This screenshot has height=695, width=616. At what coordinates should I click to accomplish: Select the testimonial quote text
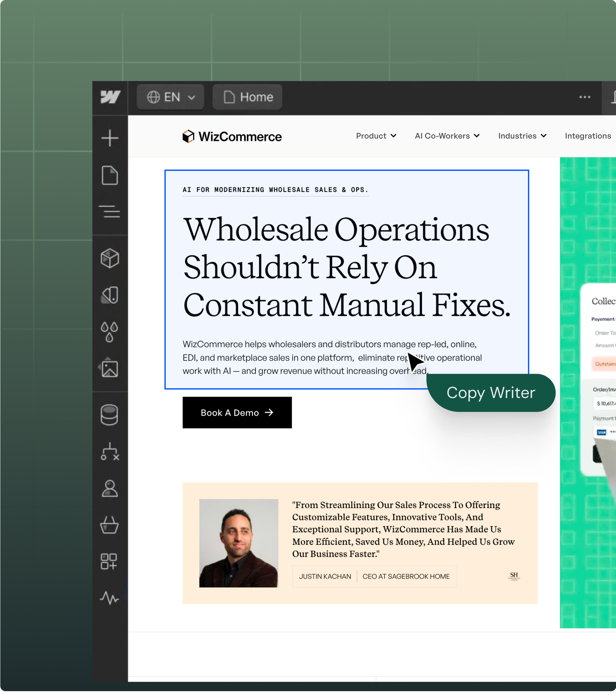click(x=403, y=530)
